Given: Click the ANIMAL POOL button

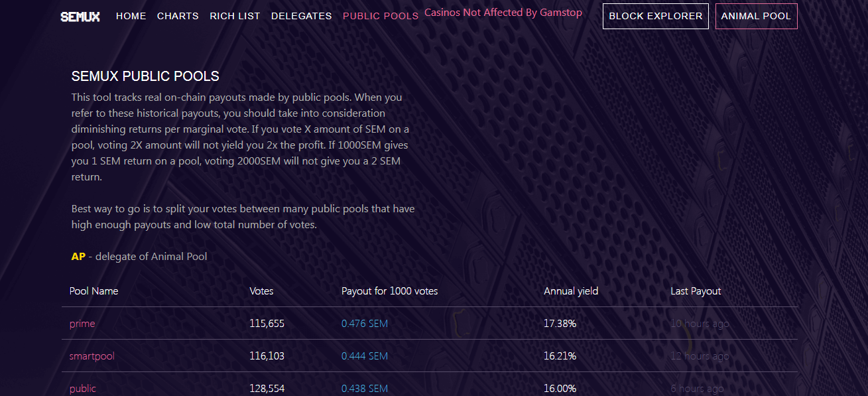Looking at the screenshot, I should (756, 17).
